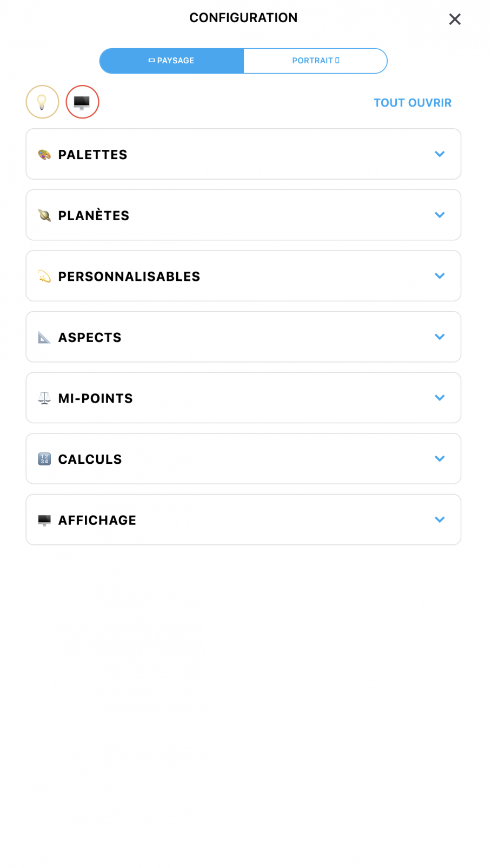Open the AFFICHAGE section label
492x868 pixels.
97,520
